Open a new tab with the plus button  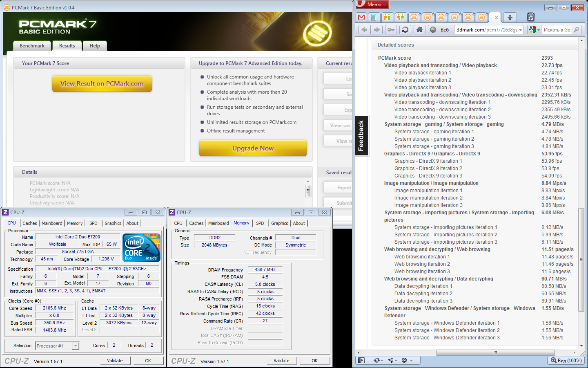pyautogui.click(x=510, y=17)
